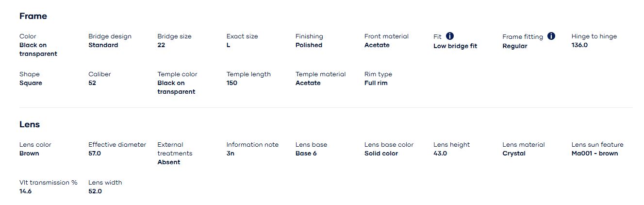Click the Temple length value 150
Viewport: 644px width, 205px height.
(x=231, y=83)
